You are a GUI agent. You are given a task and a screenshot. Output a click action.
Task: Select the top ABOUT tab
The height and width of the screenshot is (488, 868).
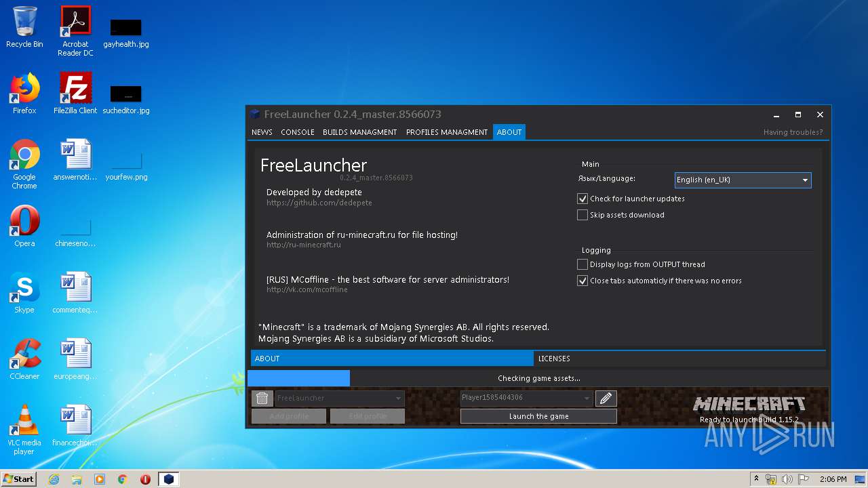509,132
